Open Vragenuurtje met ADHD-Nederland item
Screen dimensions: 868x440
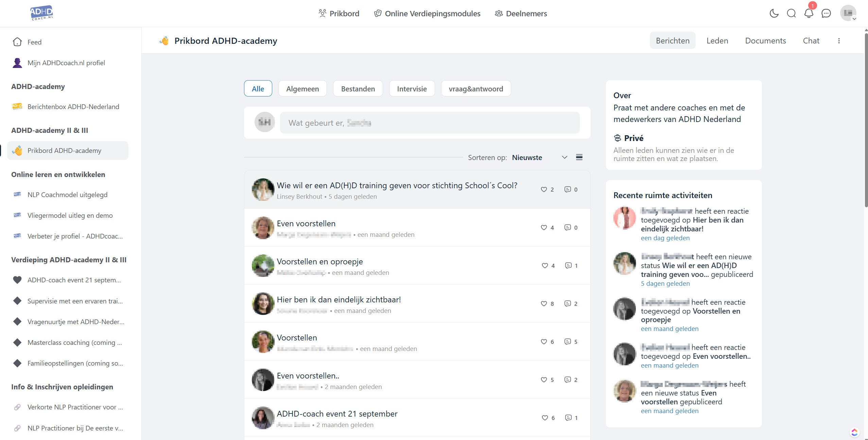[68, 322]
